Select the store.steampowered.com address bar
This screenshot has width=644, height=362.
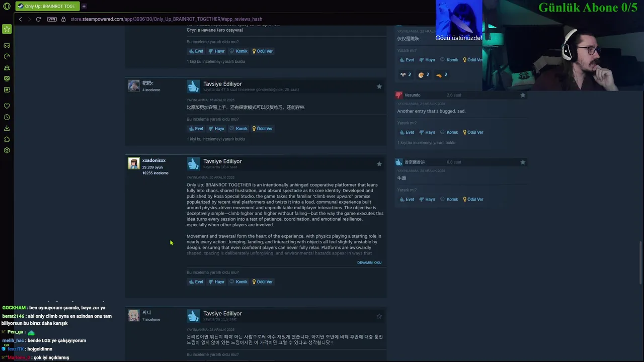pos(166,19)
